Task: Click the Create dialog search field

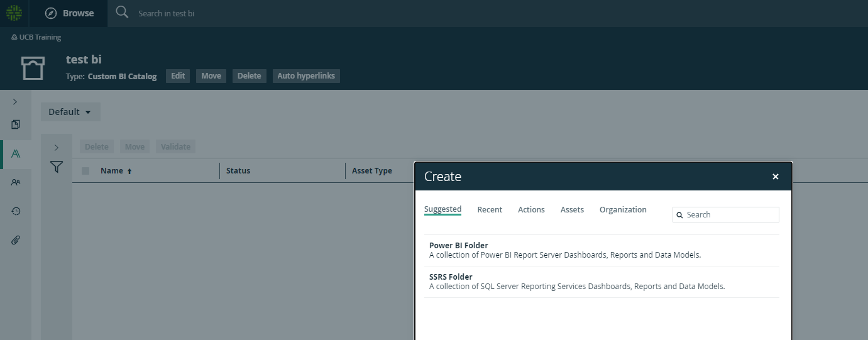Action: point(726,214)
